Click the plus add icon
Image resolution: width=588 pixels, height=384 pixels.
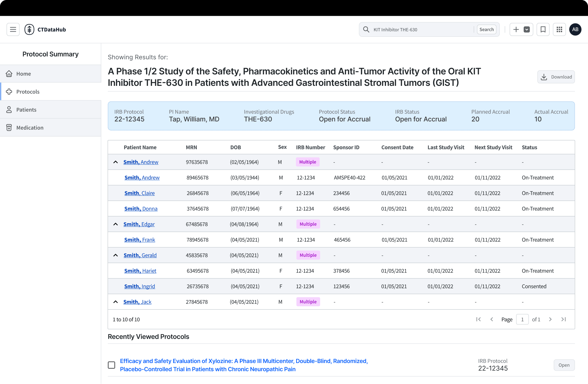coord(516,29)
